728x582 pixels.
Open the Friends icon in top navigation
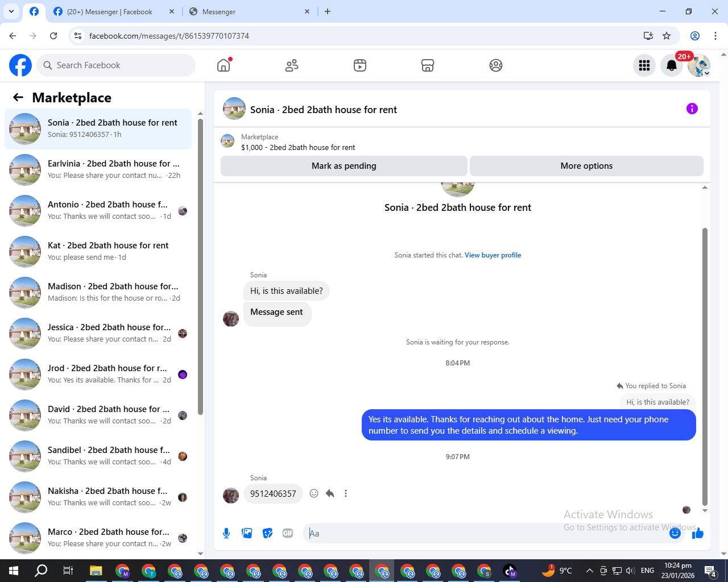pos(292,65)
